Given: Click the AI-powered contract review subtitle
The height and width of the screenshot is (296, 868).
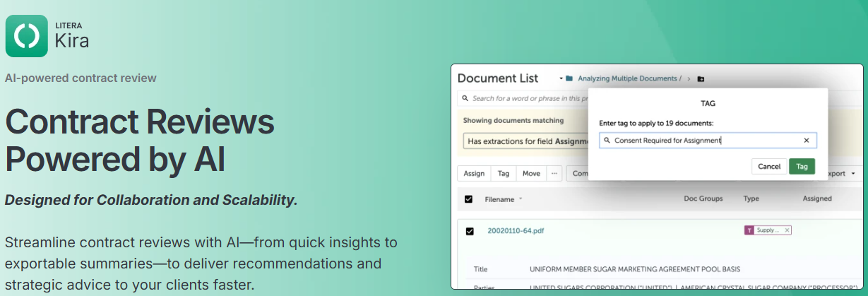Looking at the screenshot, I should coord(81,78).
